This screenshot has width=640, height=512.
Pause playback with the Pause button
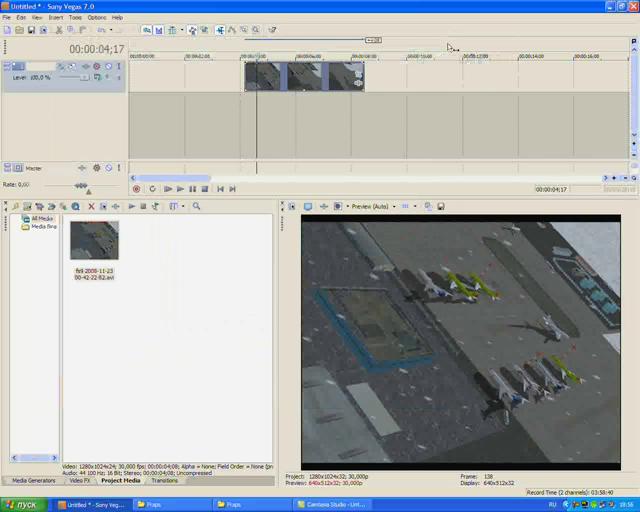(193, 189)
